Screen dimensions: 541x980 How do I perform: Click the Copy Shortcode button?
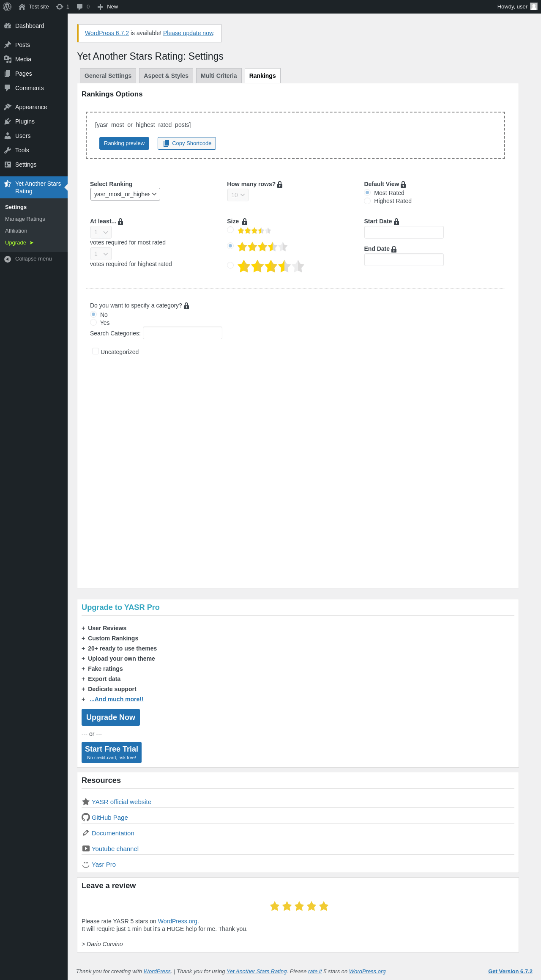[x=187, y=143]
